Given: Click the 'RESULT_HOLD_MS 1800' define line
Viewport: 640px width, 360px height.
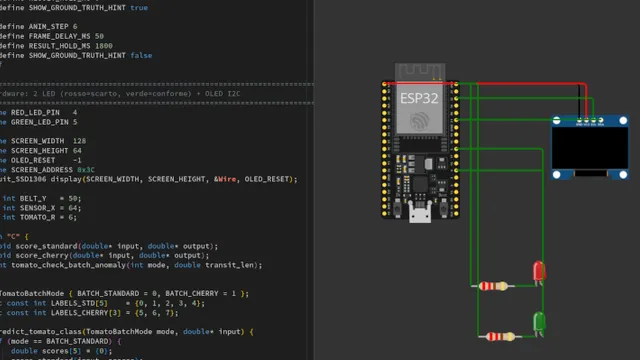Looking at the screenshot, I should [x=56, y=46].
